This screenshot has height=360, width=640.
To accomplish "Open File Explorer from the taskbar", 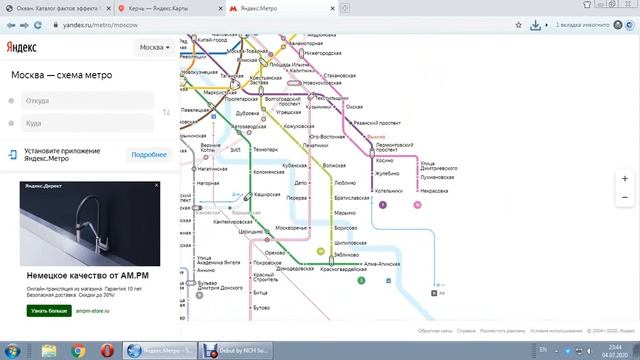I will pos(49,351).
